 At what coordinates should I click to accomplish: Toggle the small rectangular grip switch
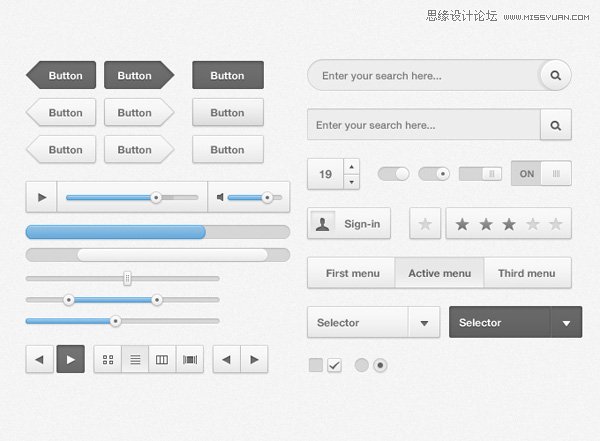[480, 174]
